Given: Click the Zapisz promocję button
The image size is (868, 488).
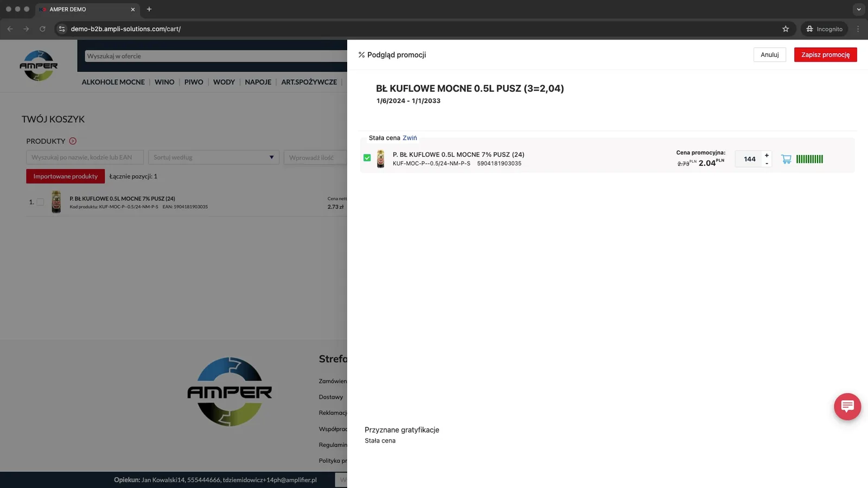Looking at the screenshot, I should (x=825, y=55).
